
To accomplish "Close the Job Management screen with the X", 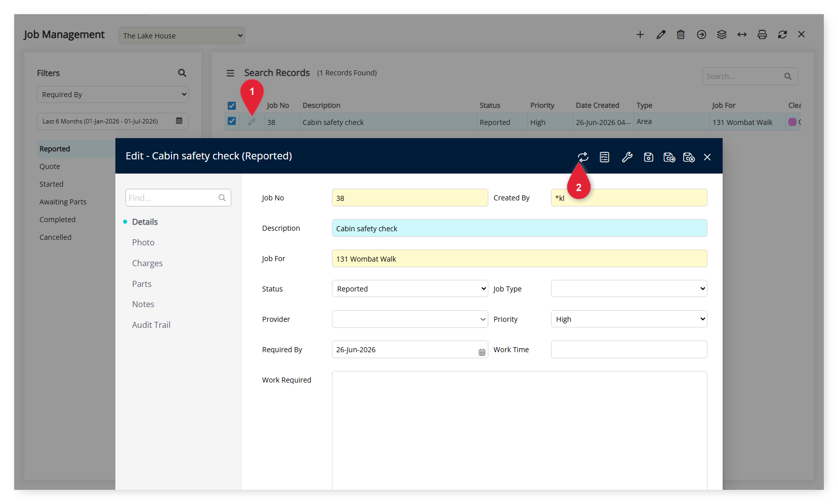I will (x=802, y=34).
